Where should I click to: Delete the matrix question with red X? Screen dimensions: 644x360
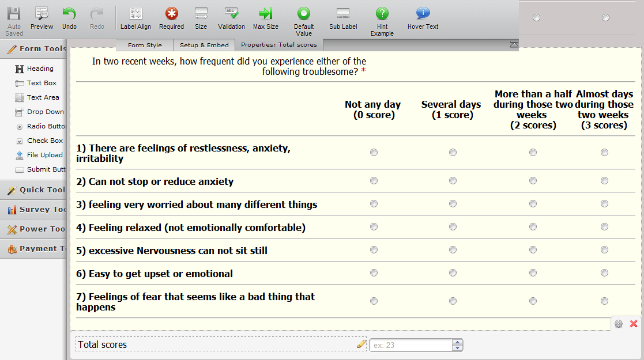[x=634, y=324]
